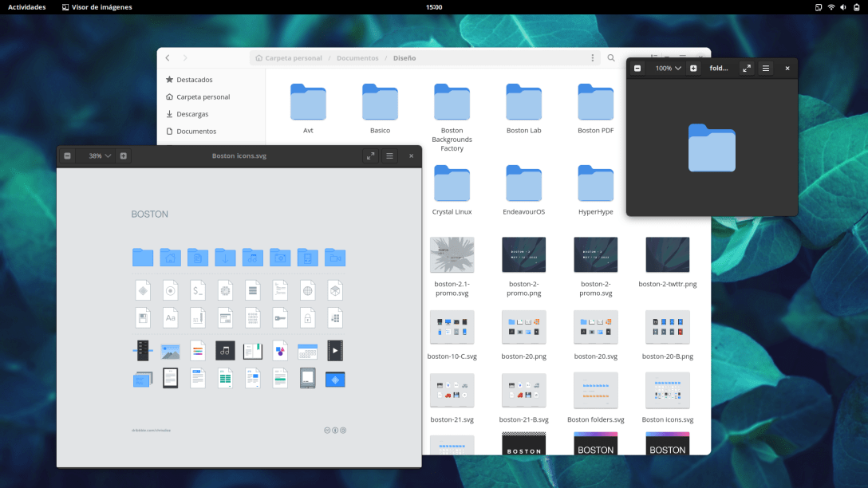868x488 pixels.
Task: Click the Diseño breadcrumb
Action: pyautogui.click(x=404, y=57)
